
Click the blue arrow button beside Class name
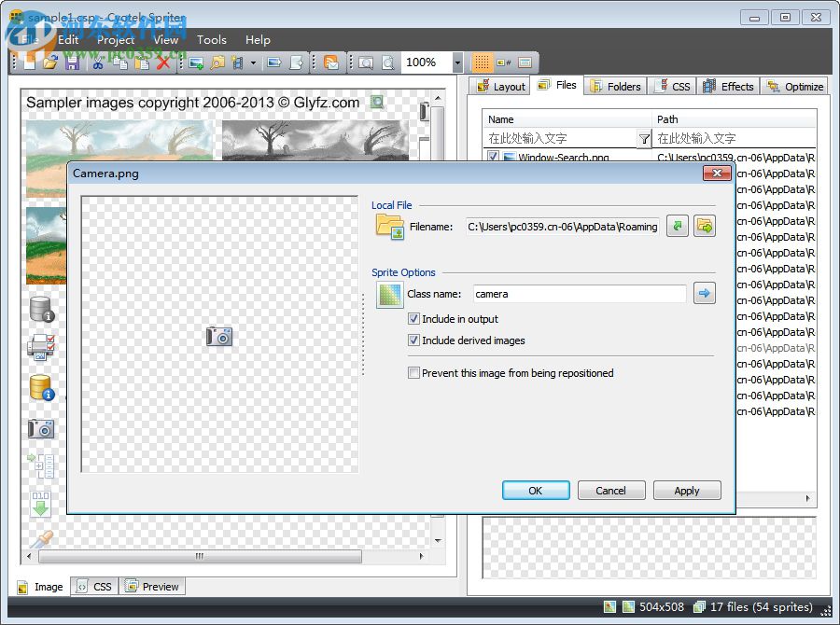705,293
